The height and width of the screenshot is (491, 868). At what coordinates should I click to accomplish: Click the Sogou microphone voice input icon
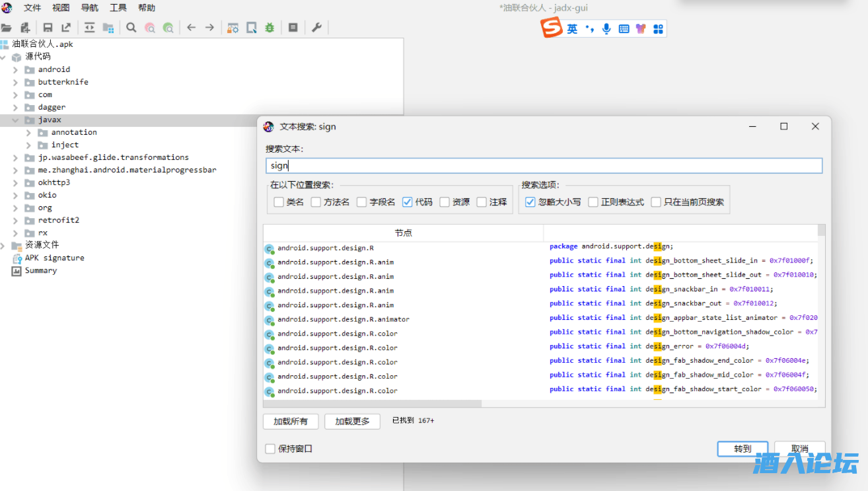[x=606, y=29]
